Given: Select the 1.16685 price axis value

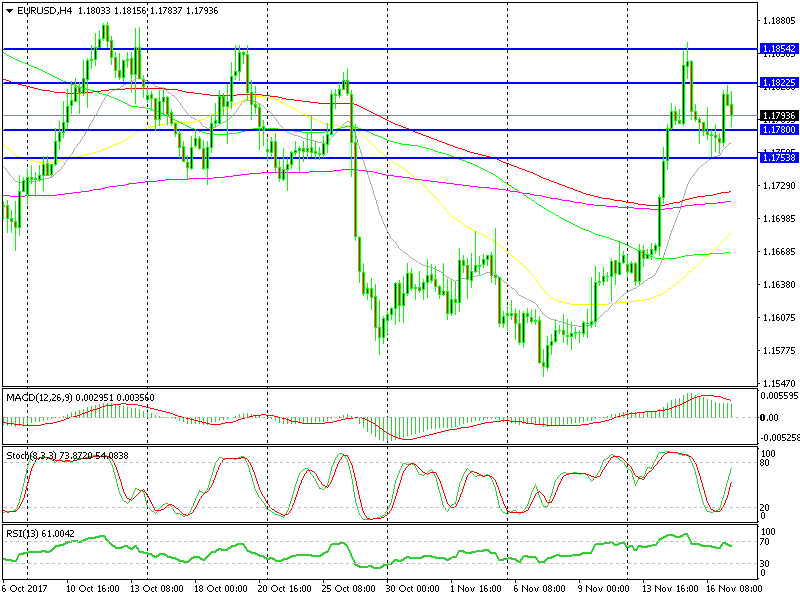Looking at the screenshot, I should 779,252.
